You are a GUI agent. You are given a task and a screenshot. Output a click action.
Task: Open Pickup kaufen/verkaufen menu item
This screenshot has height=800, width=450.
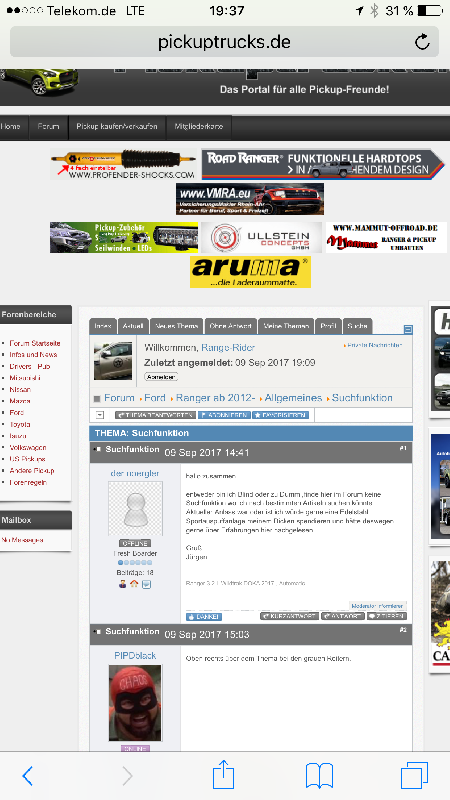click(117, 127)
